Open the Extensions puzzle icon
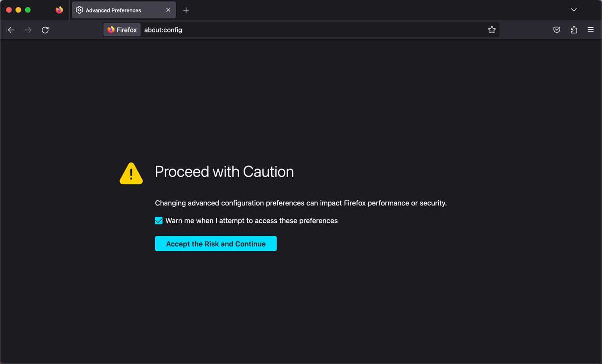602x364 pixels. pos(574,30)
